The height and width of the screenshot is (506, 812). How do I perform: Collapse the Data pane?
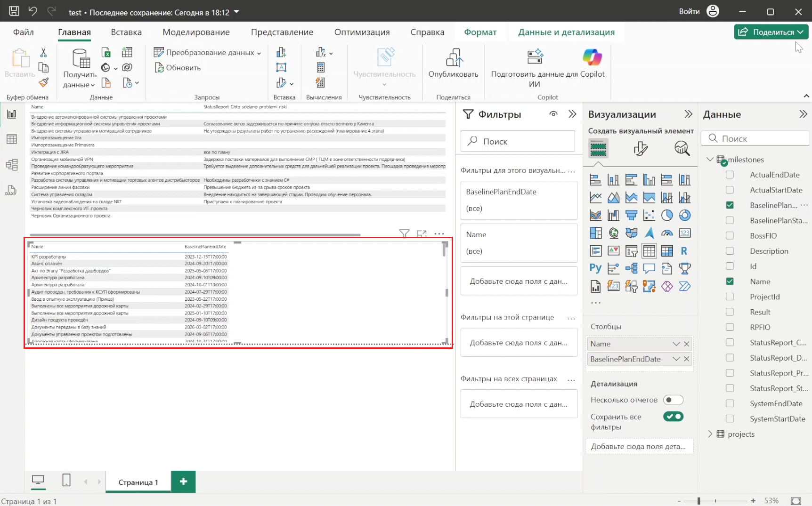[x=803, y=114]
